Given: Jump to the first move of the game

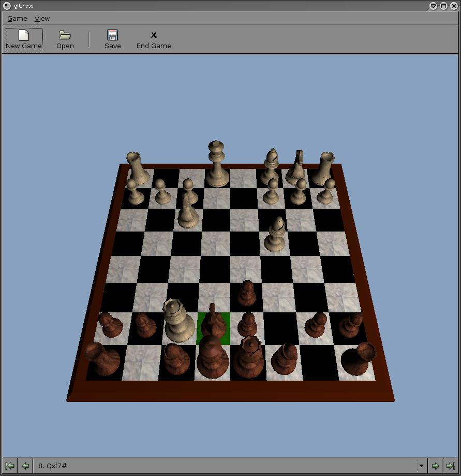Looking at the screenshot, I should point(10,466).
